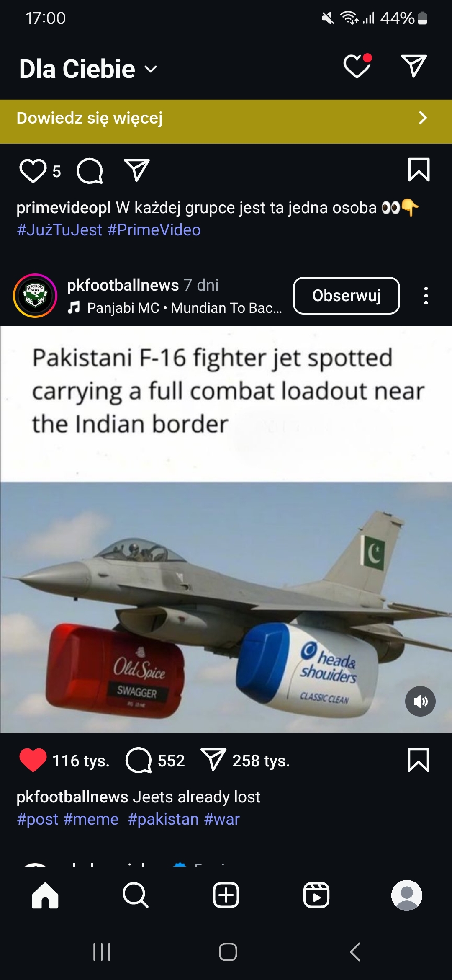The width and height of the screenshot is (452, 980).
Task: Go to the Search tab
Action: click(x=136, y=895)
